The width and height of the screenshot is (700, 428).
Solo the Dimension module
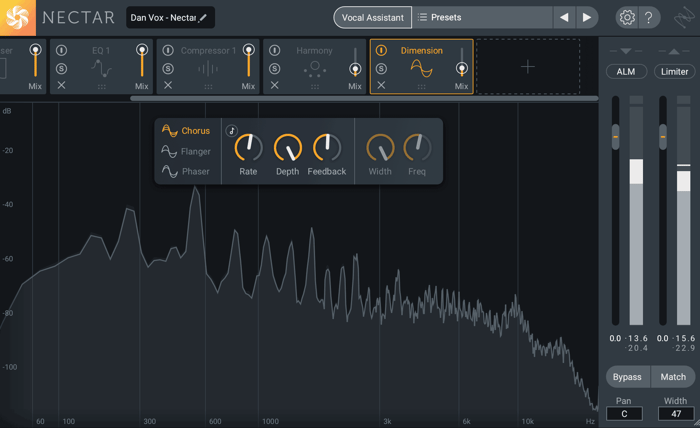381,69
